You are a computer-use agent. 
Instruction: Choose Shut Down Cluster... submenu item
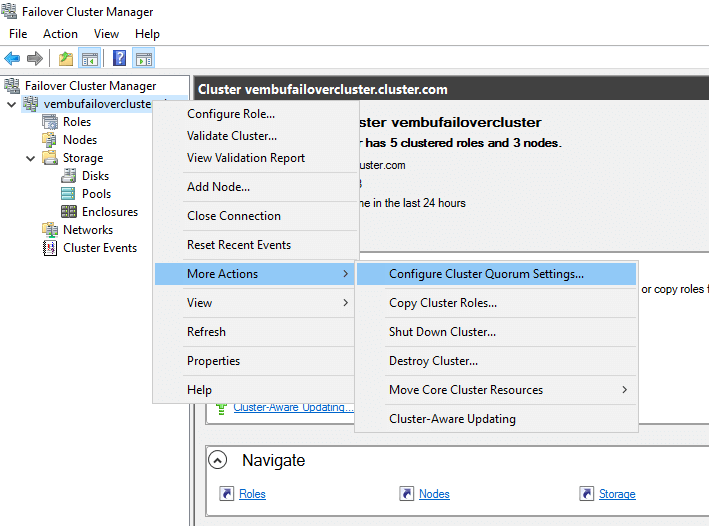[x=496, y=332]
